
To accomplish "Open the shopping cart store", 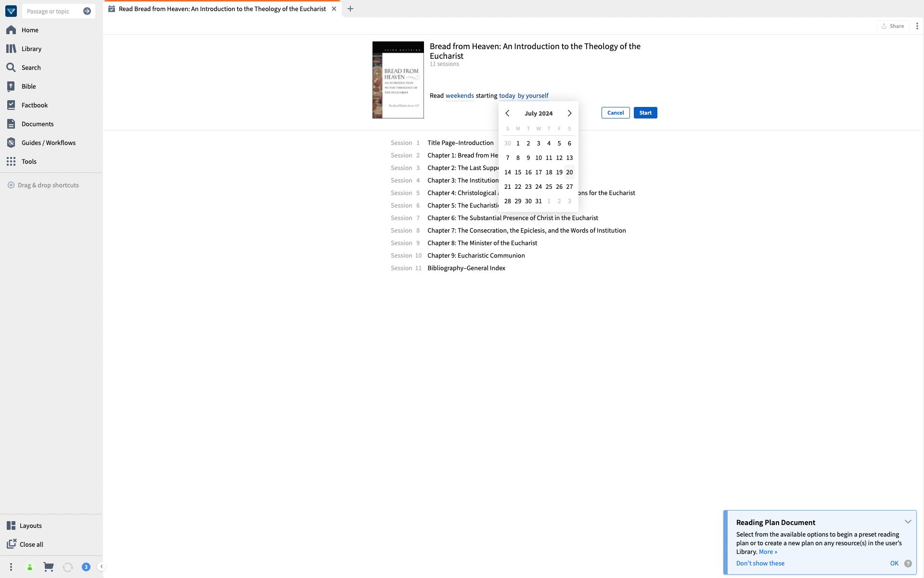I will pos(49,567).
